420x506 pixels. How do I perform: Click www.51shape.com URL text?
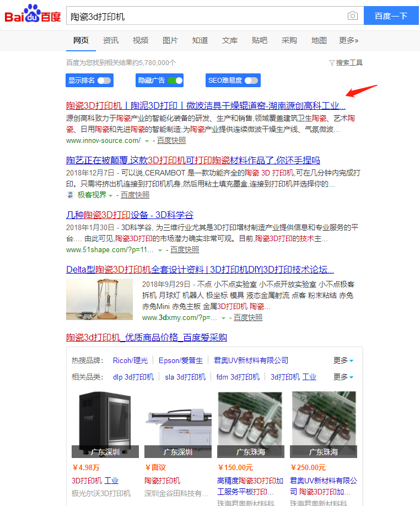[x=110, y=250]
